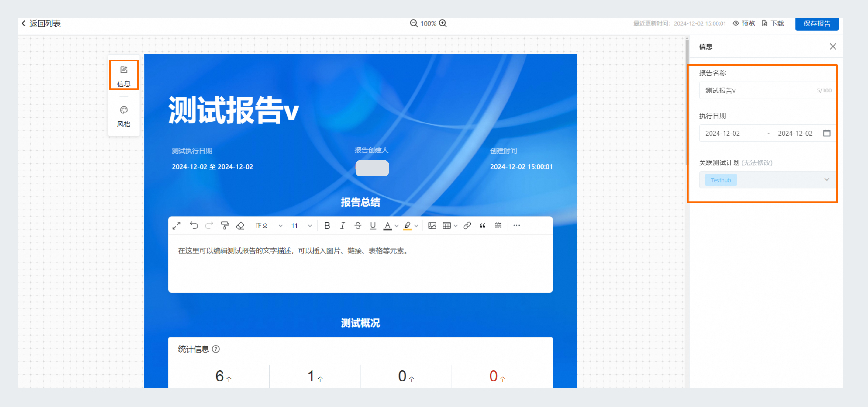Click the statistic value 1个
The height and width of the screenshot is (407, 868).
(x=315, y=376)
